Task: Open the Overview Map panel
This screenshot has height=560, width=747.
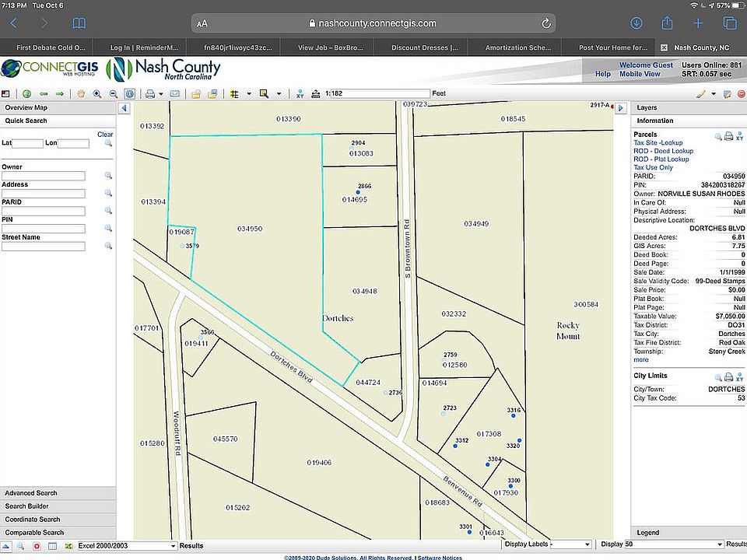Action: 58,107
